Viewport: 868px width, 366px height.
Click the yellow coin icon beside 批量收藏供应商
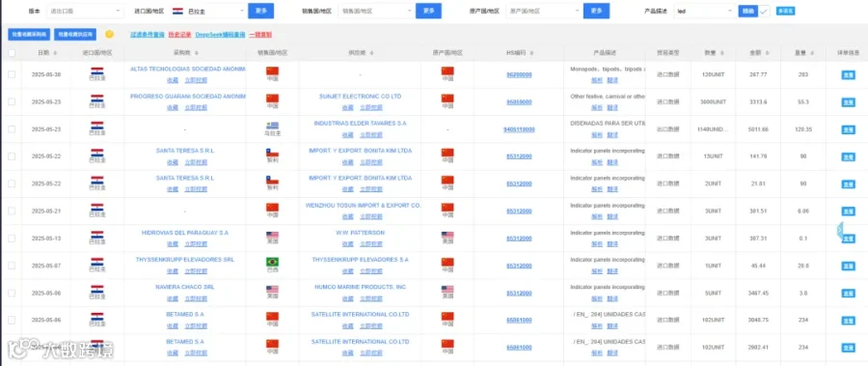pyautogui.click(x=109, y=35)
